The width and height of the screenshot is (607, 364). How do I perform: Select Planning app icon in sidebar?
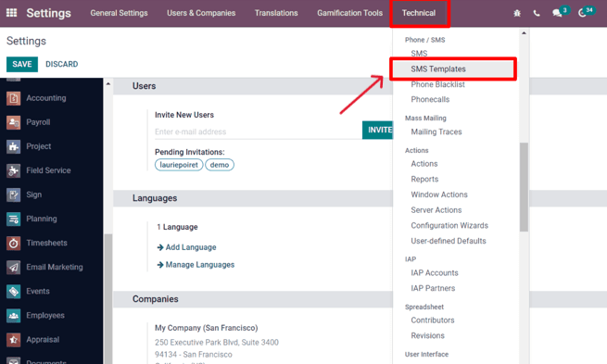14,219
